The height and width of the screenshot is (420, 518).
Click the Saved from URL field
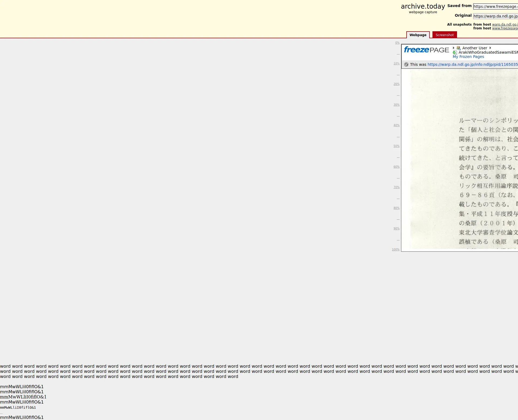point(495,6)
